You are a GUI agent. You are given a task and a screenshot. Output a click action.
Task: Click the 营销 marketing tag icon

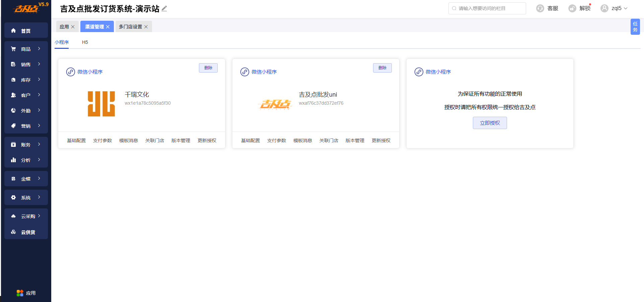click(x=13, y=126)
